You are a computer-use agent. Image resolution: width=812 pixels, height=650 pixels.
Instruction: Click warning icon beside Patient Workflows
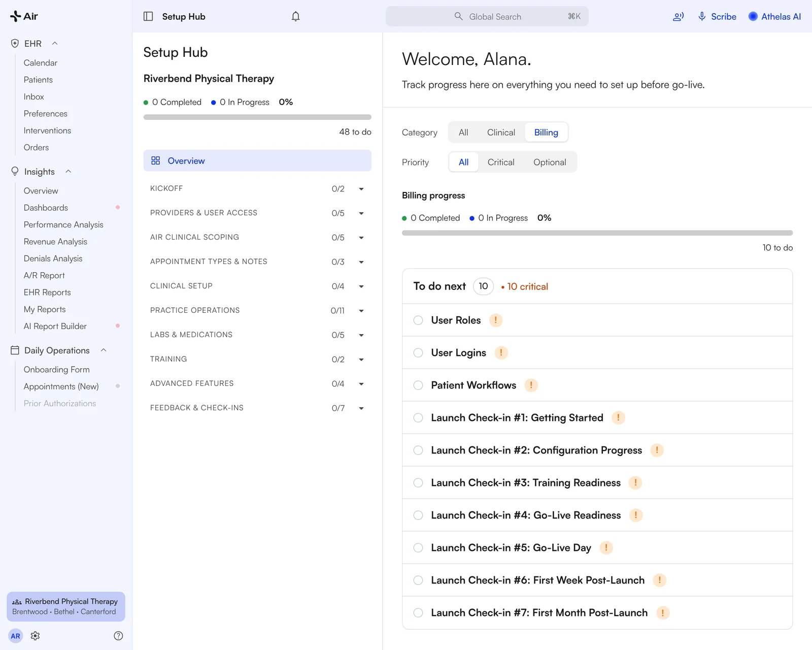click(531, 385)
